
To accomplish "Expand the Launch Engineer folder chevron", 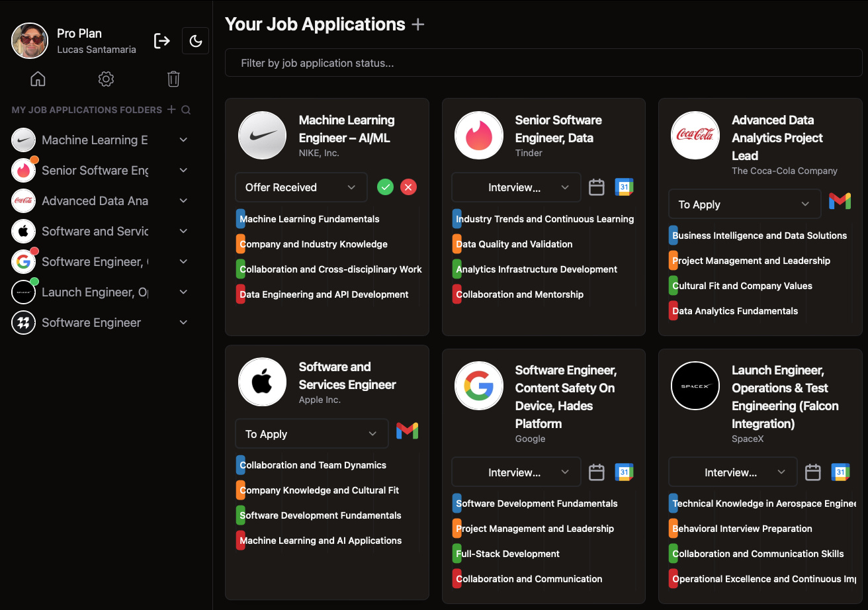I will click(183, 292).
